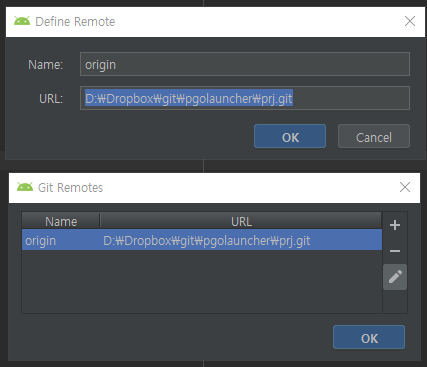Click the Name column header
Viewport: 427px width, 367px height.
(61, 221)
